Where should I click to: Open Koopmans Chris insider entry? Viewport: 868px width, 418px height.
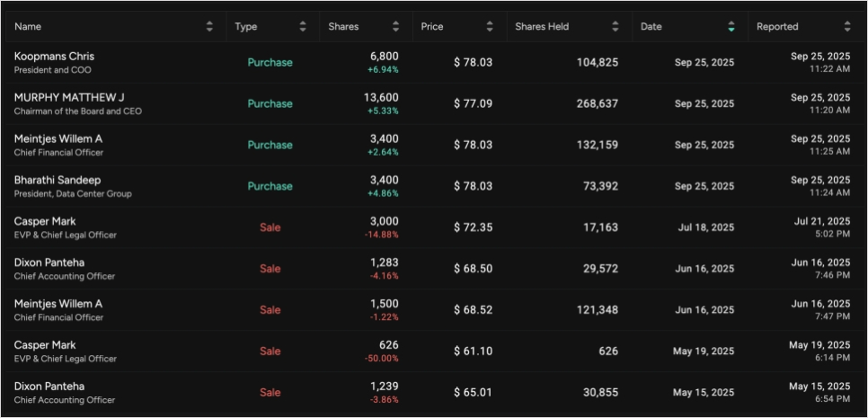(x=54, y=57)
